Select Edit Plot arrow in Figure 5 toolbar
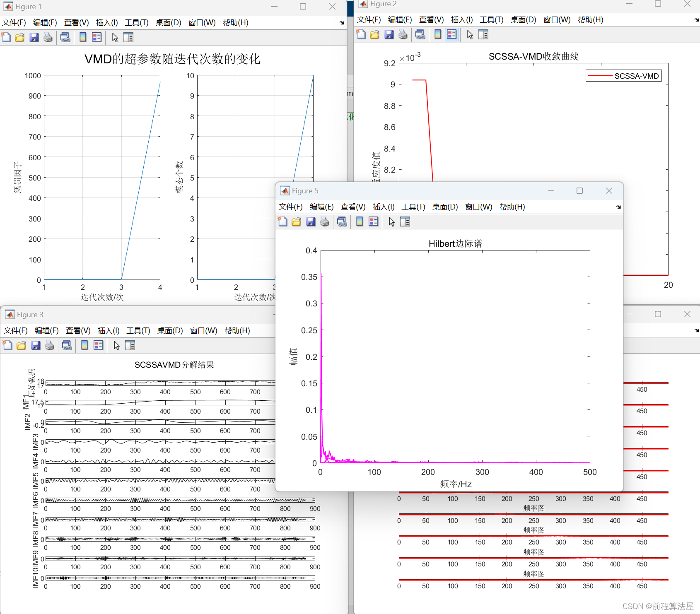This screenshot has height=614, width=700. pyautogui.click(x=391, y=222)
